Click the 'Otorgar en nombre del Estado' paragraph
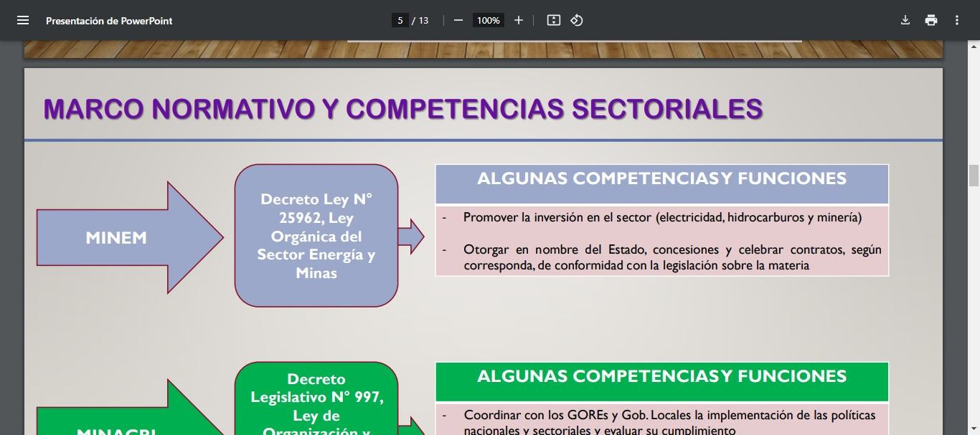 click(x=672, y=258)
